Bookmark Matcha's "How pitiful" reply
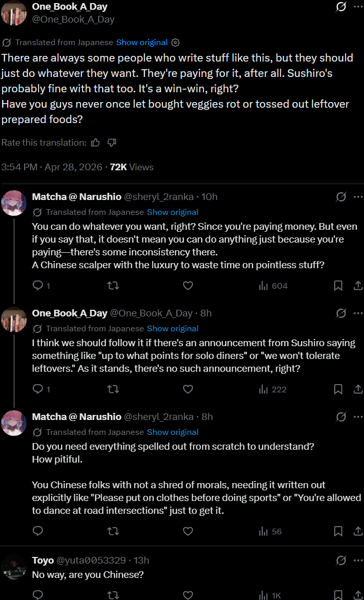 point(338,531)
